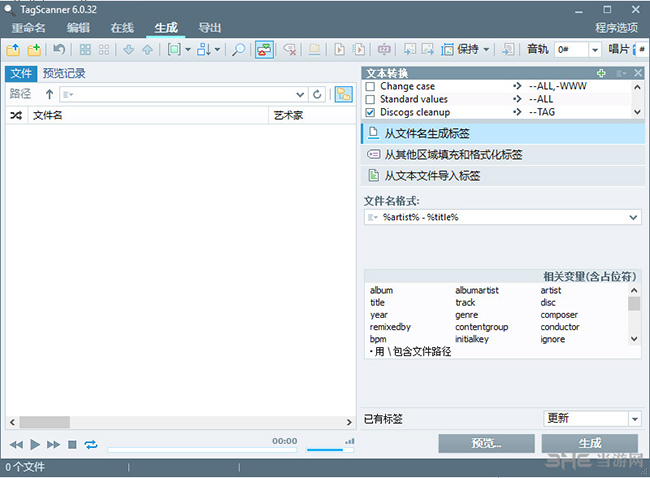Expand the 保持 dropdown arrow
This screenshot has width=650, height=478.
(486, 50)
